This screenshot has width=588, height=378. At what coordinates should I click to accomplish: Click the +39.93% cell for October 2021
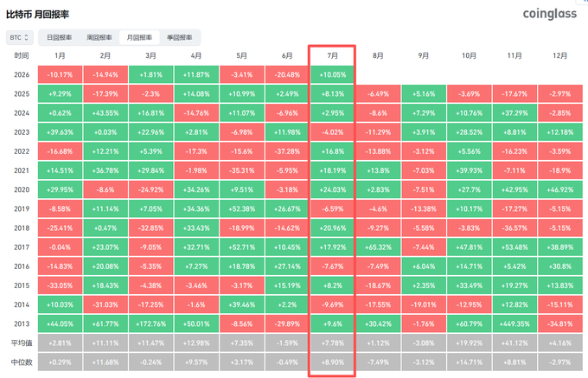click(x=469, y=170)
